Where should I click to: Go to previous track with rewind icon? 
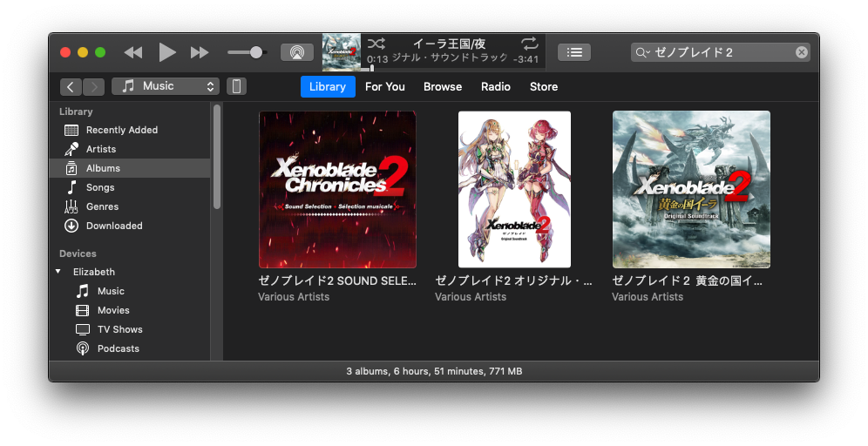tap(133, 52)
